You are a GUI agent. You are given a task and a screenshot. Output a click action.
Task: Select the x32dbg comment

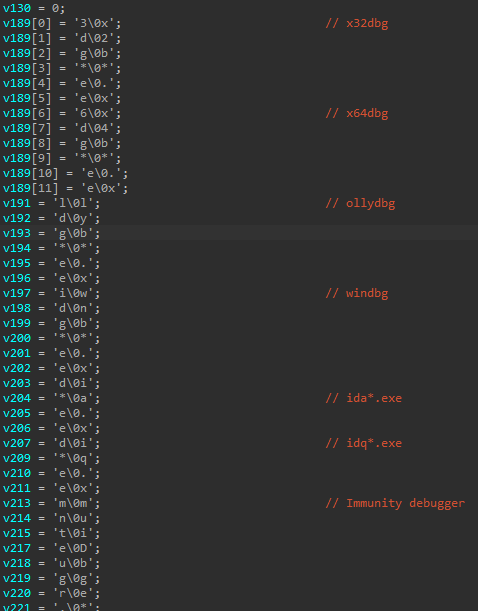pyautogui.click(x=357, y=23)
